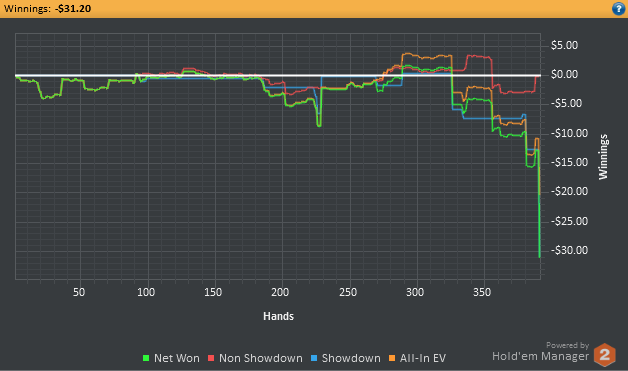The image size is (628, 371).
Task: Toggle the orange All-In EV legend swatch
Action: point(392,358)
